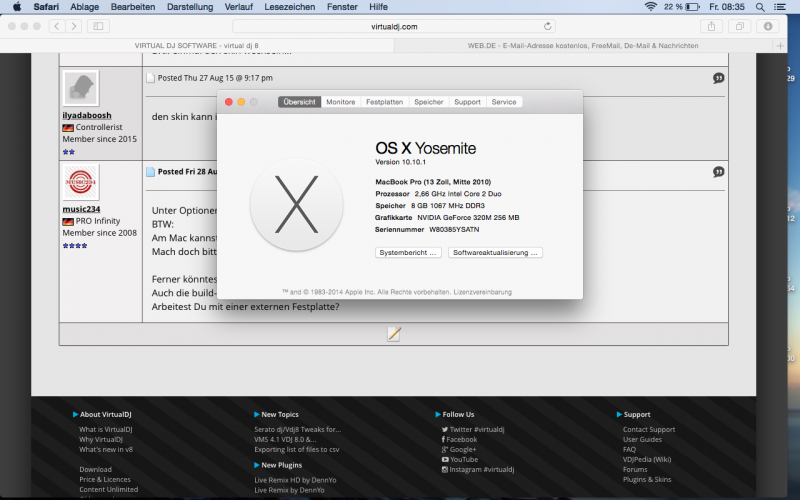Show all tabs using the tab overview icon
Viewport: 800px width, 500px height.
pyautogui.click(x=741, y=26)
